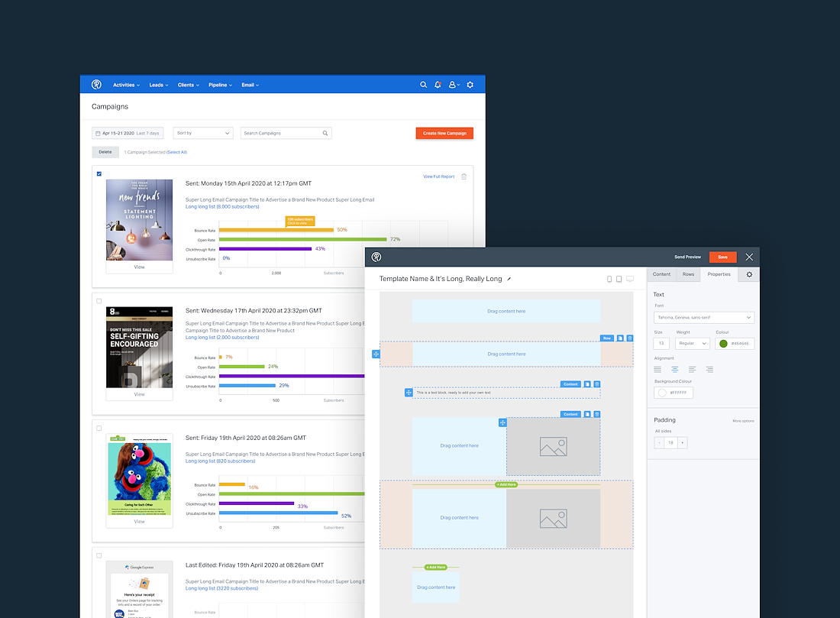Viewport: 840px width, 618px height.
Task: Switch to mobile preview device icon
Action: [609, 279]
